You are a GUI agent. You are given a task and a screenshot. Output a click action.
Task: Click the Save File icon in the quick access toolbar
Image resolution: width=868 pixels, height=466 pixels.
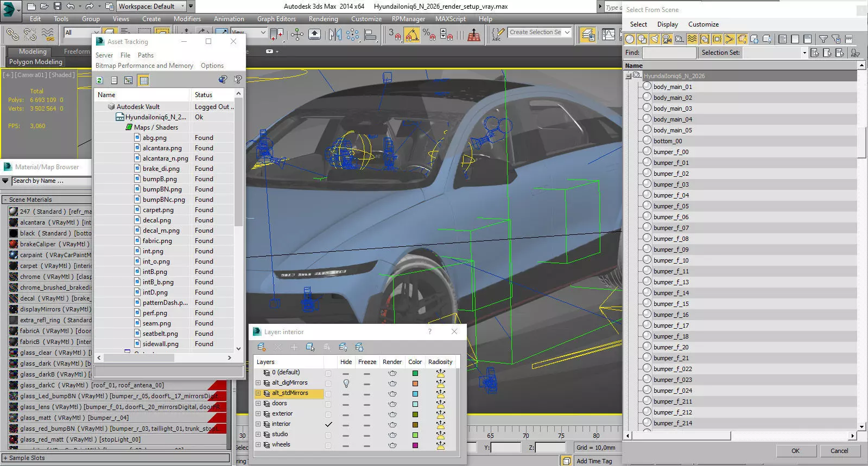click(x=58, y=7)
